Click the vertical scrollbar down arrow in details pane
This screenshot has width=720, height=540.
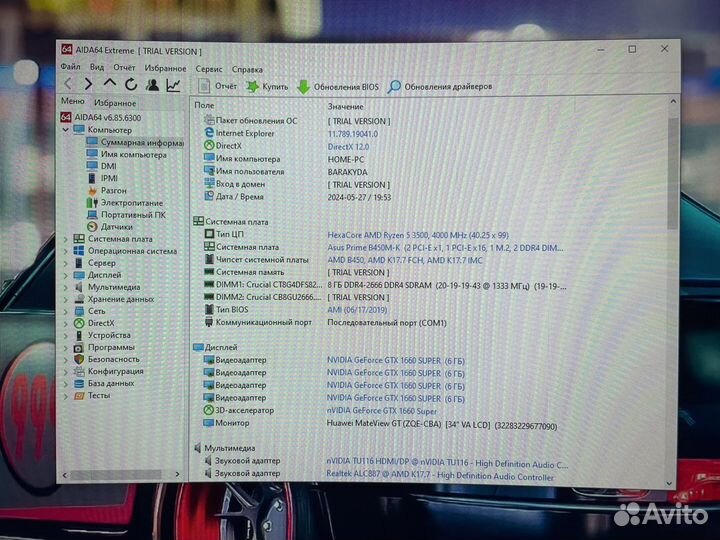tap(669, 483)
